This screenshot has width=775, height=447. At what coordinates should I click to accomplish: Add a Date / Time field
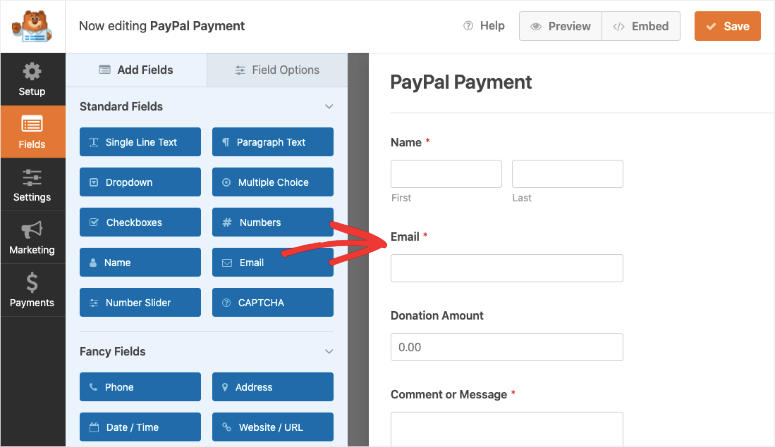coord(140,427)
